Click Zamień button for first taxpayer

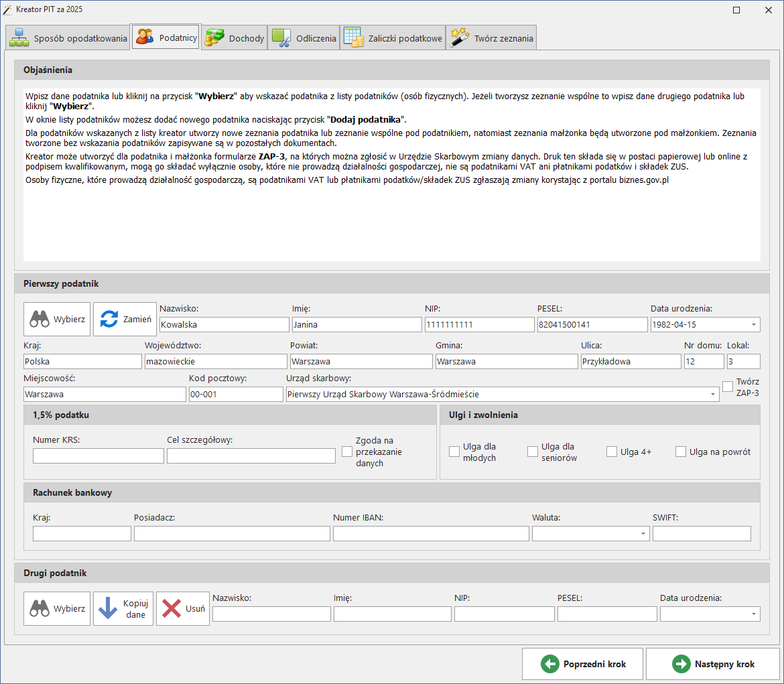pyautogui.click(x=125, y=319)
